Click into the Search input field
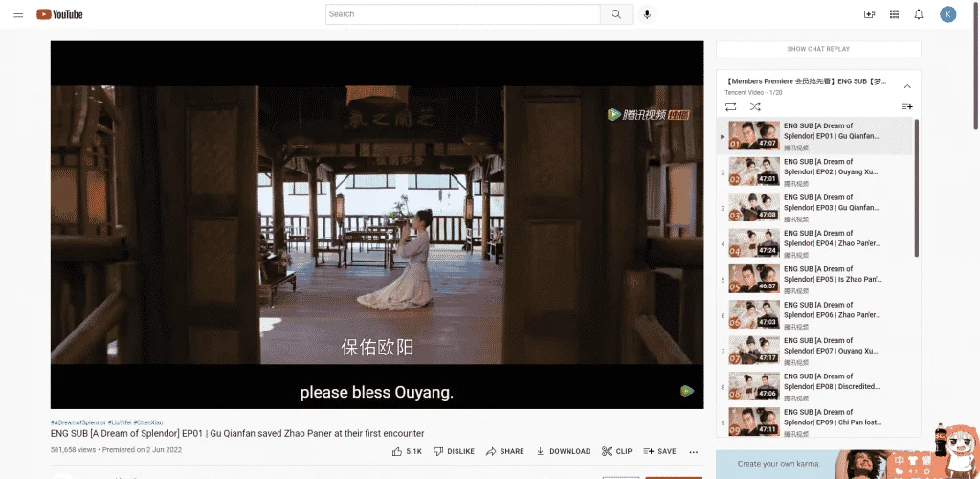 coord(462,14)
